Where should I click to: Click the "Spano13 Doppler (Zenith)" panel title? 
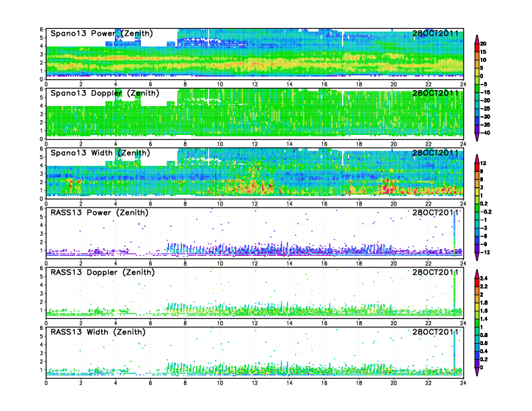click(x=105, y=93)
